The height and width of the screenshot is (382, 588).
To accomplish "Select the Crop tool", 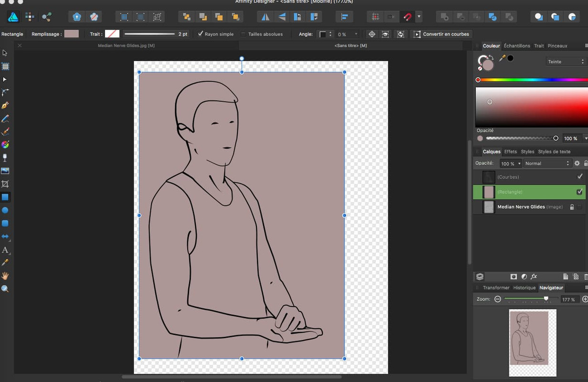I will tap(5, 184).
